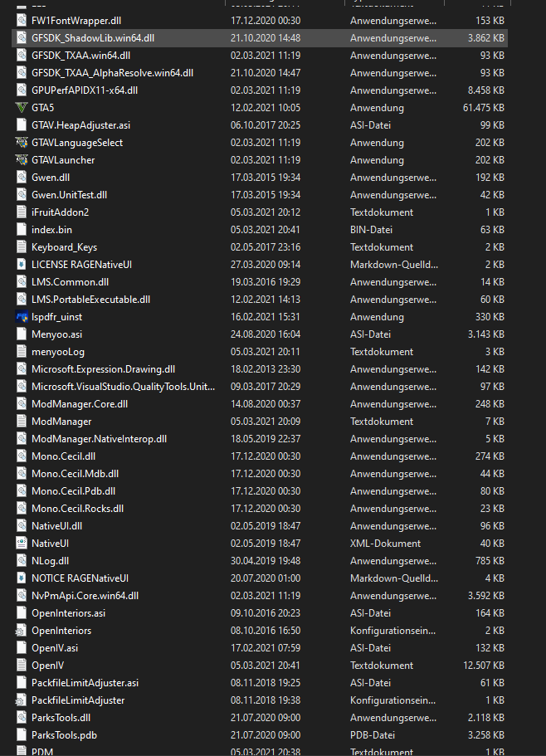Click the NOTICE RAGENativeUI markdown icon
The height and width of the screenshot is (756, 546).
click(22, 578)
